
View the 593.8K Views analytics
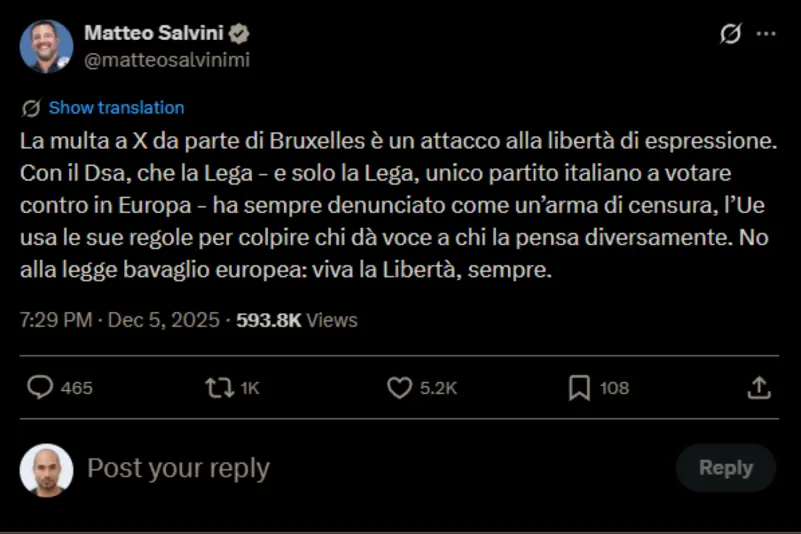(296, 321)
